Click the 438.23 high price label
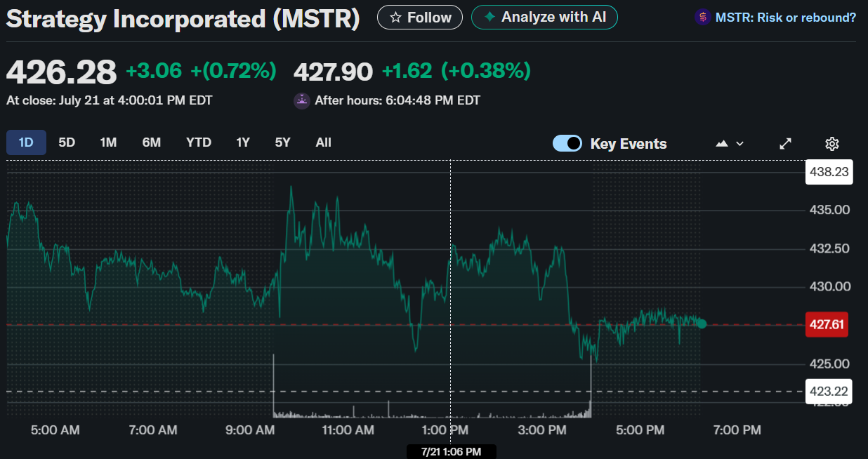The width and height of the screenshot is (868, 459). point(829,172)
